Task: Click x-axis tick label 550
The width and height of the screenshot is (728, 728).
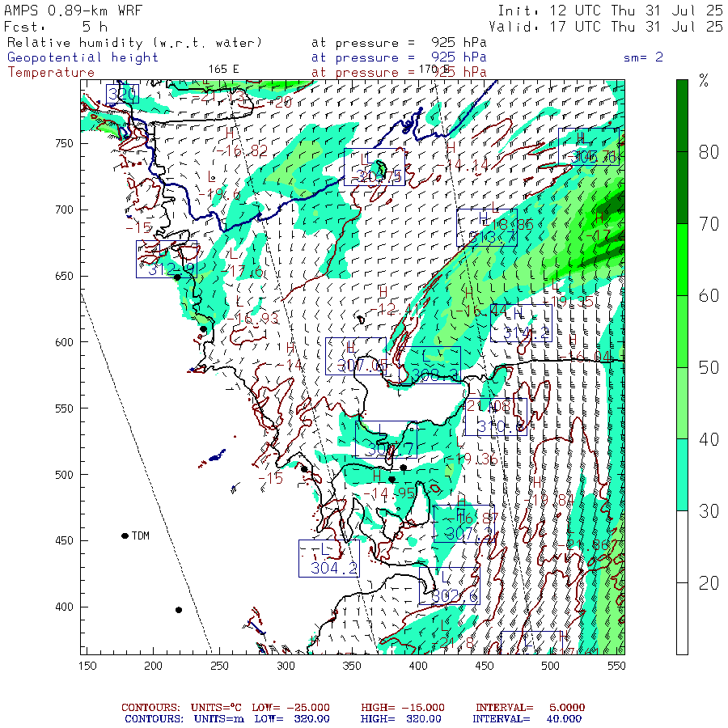Action: [x=616, y=667]
